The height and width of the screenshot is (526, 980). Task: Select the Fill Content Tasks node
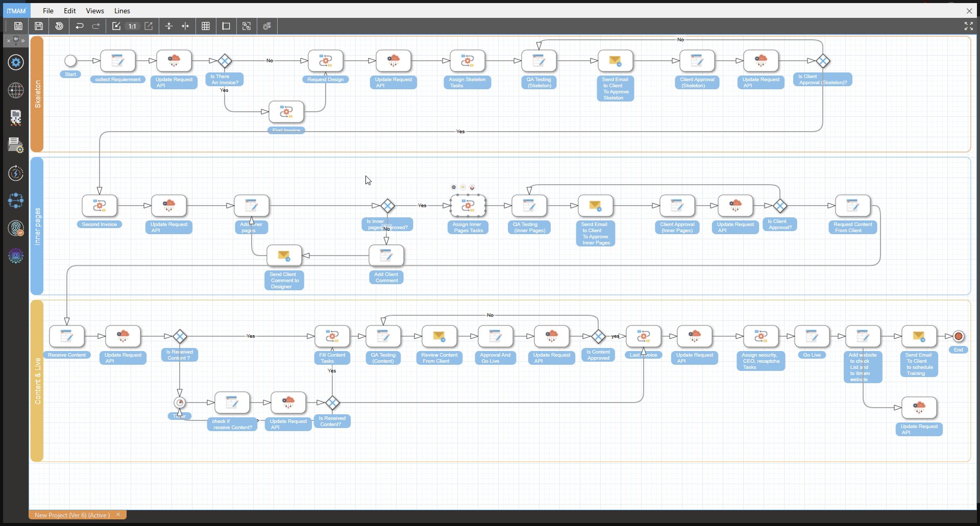pyautogui.click(x=332, y=336)
